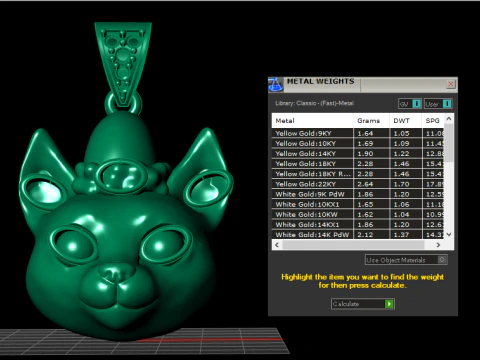The width and height of the screenshot is (480, 360).
Task: Select the White Gold:14KX1 row
Action: [358, 225]
